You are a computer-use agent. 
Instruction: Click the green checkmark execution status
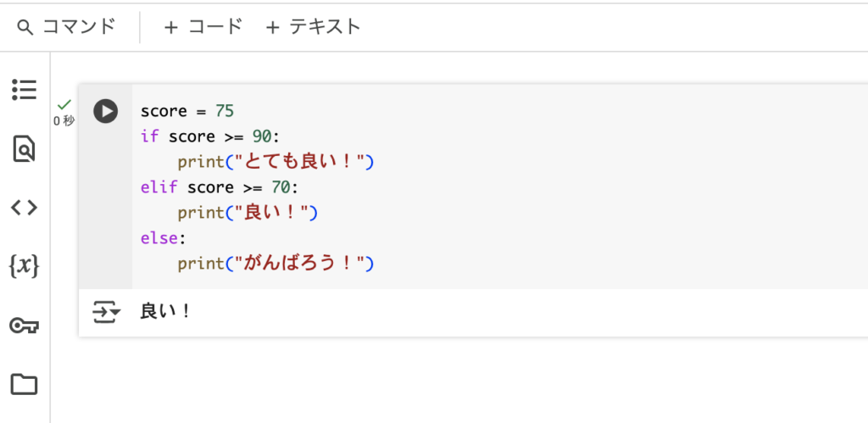tap(64, 104)
